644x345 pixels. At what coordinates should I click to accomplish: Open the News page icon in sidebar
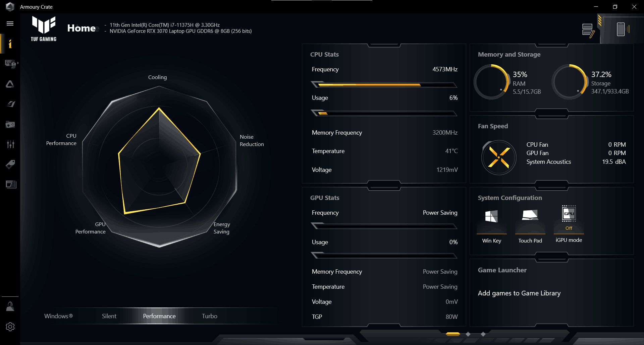[x=11, y=185]
